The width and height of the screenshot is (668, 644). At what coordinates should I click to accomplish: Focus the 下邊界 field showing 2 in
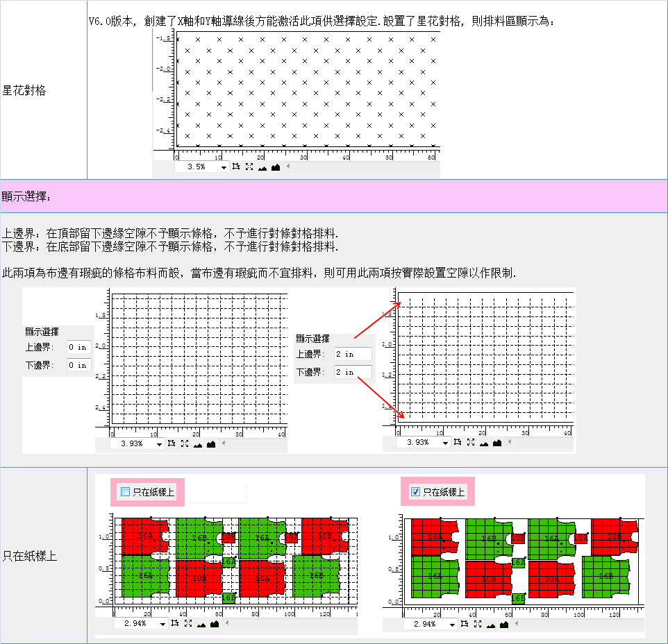click(352, 372)
